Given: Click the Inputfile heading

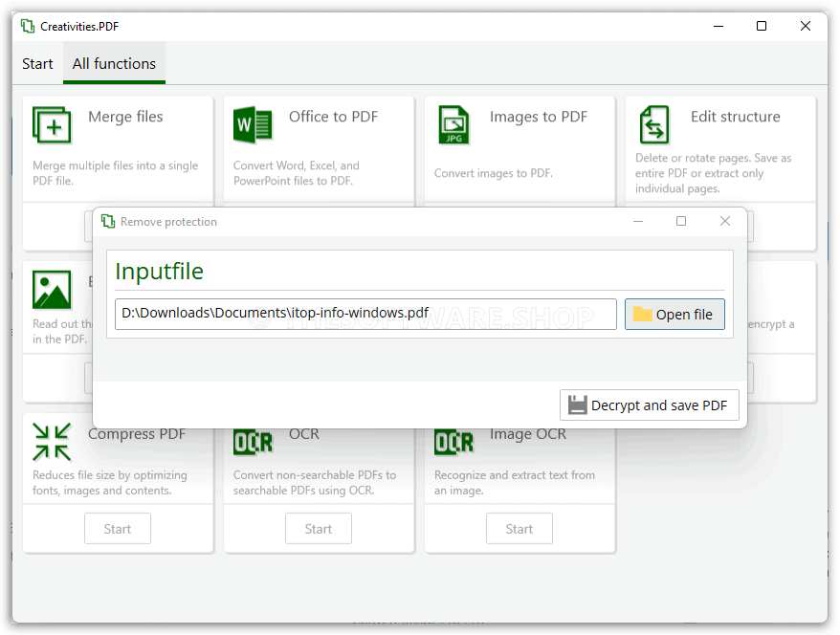Looking at the screenshot, I should click(159, 272).
